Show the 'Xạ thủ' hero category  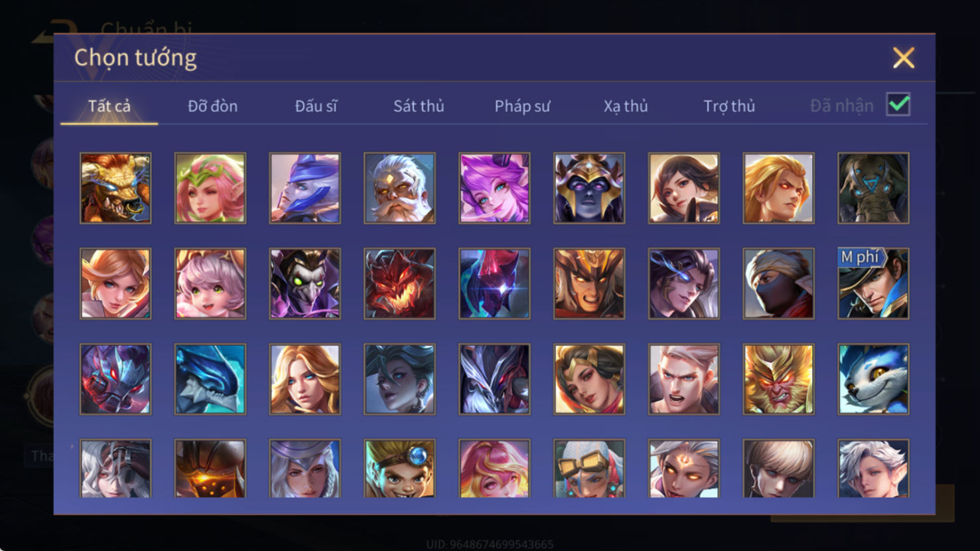(626, 106)
